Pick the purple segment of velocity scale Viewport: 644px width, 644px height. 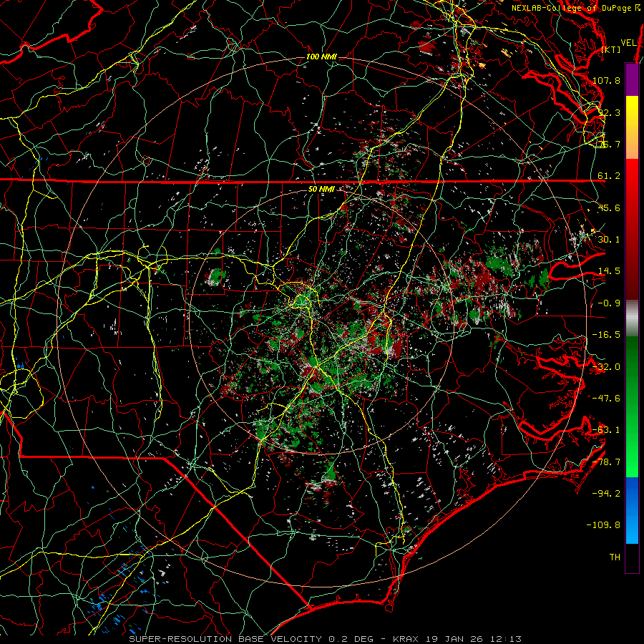(x=632, y=79)
